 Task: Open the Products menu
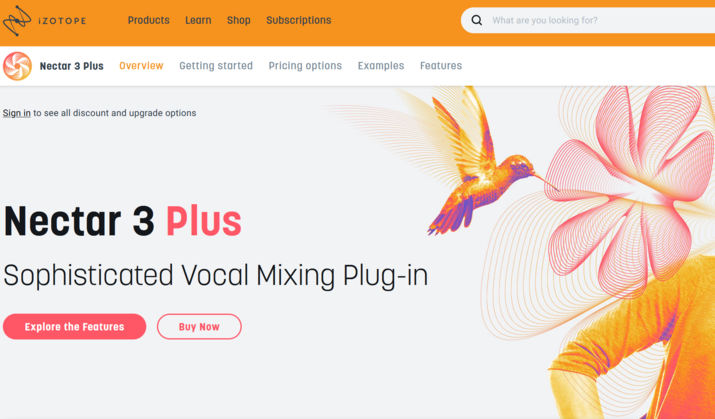[149, 21]
